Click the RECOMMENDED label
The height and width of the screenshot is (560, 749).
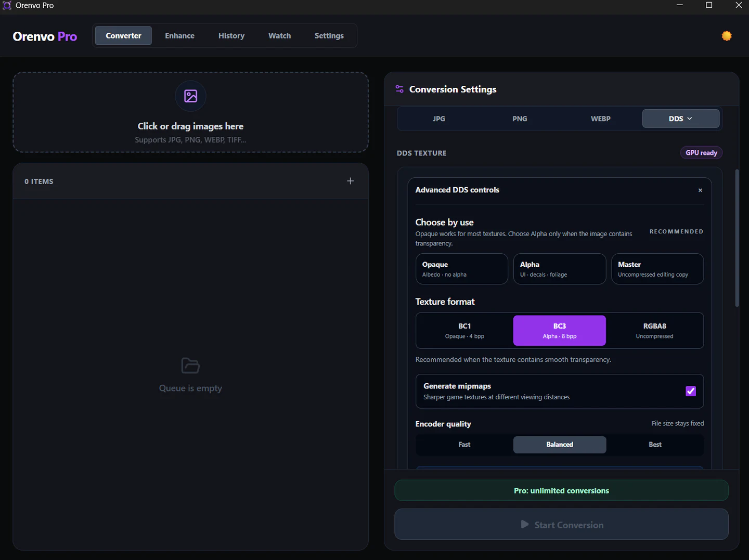[676, 231]
